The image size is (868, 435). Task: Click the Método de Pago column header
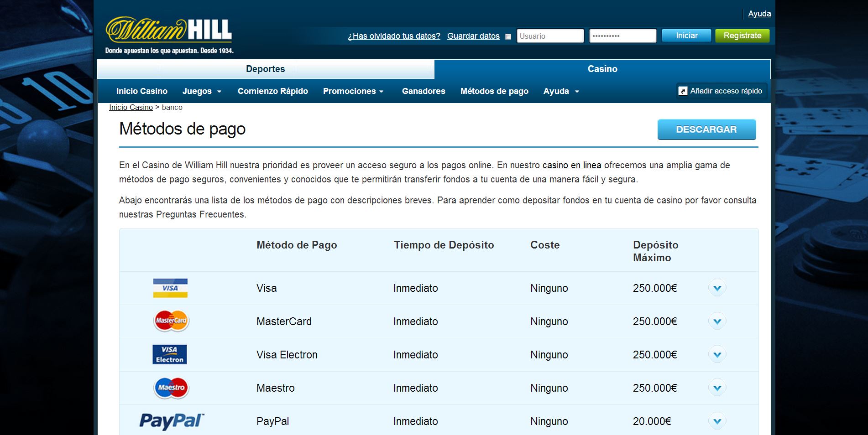(x=297, y=245)
